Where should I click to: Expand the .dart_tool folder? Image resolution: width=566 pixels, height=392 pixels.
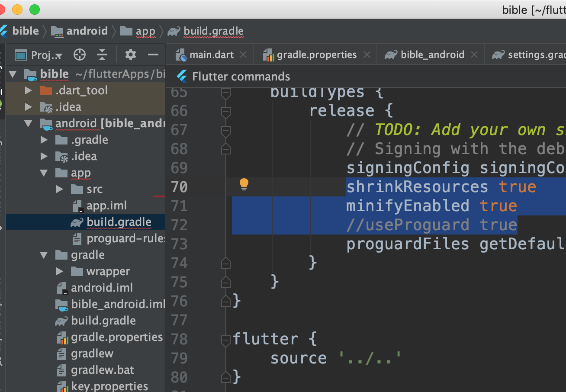[x=29, y=91]
